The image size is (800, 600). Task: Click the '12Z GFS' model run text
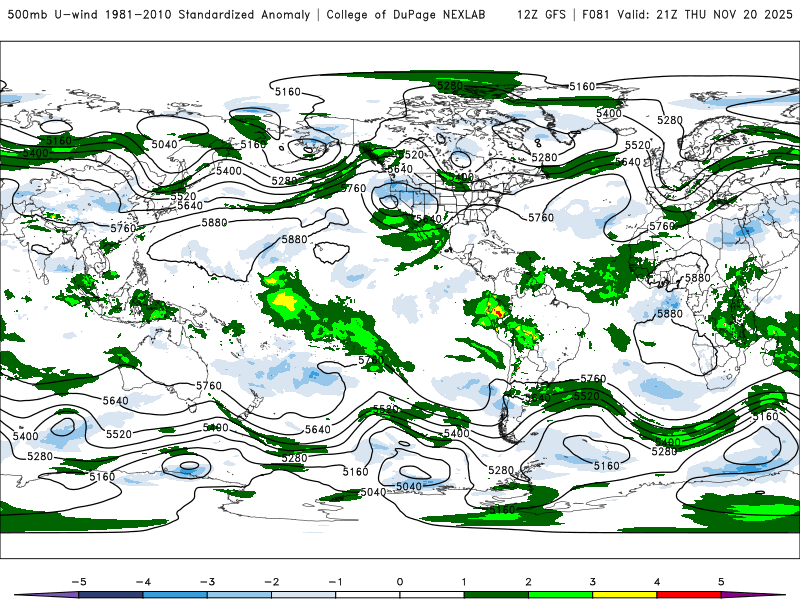click(x=541, y=14)
